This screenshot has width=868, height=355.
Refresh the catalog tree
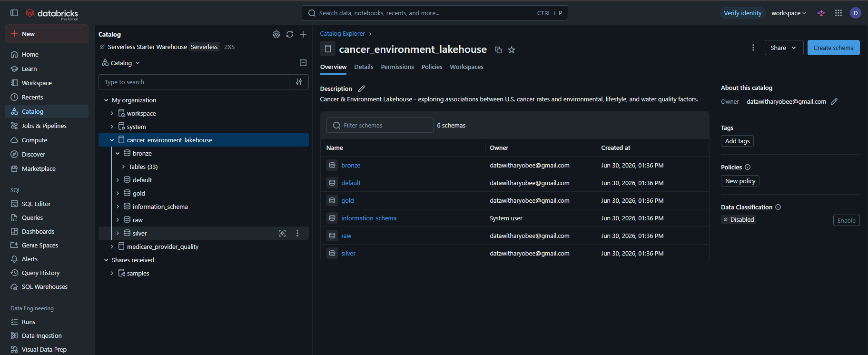click(x=290, y=34)
